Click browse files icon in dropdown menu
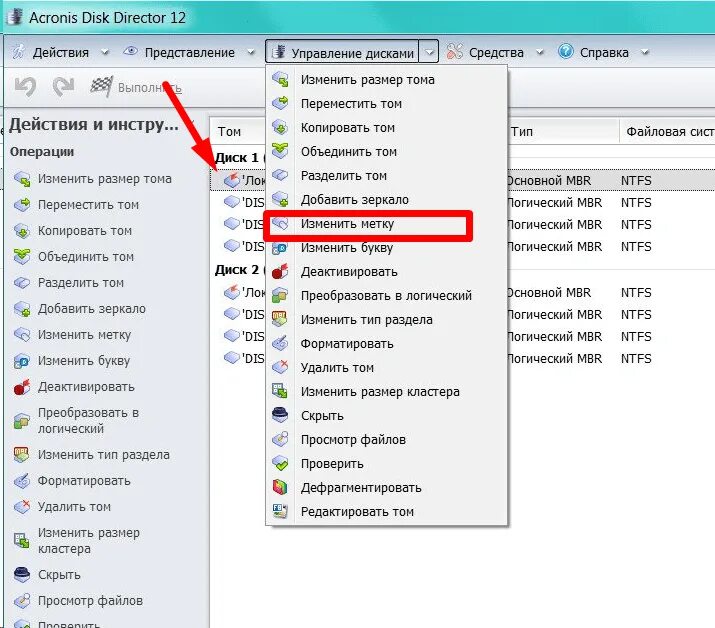This screenshot has height=628, width=715. click(x=280, y=439)
